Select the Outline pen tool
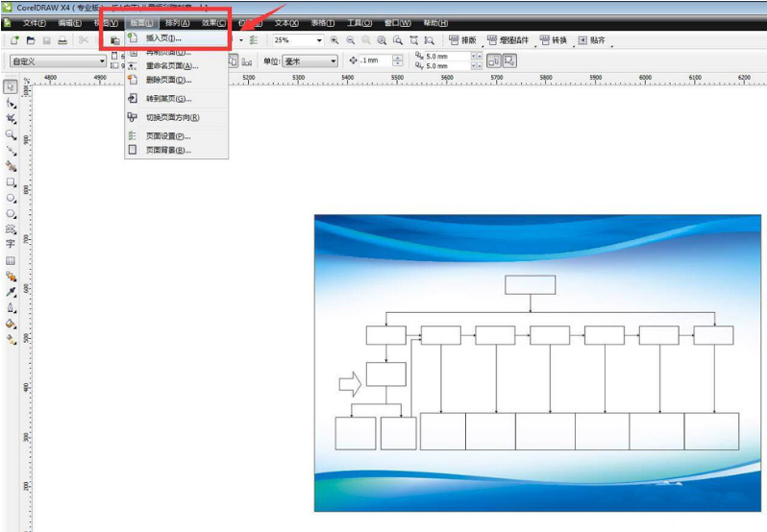Image resolution: width=767 pixels, height=532 pixels. click(11, 307)
